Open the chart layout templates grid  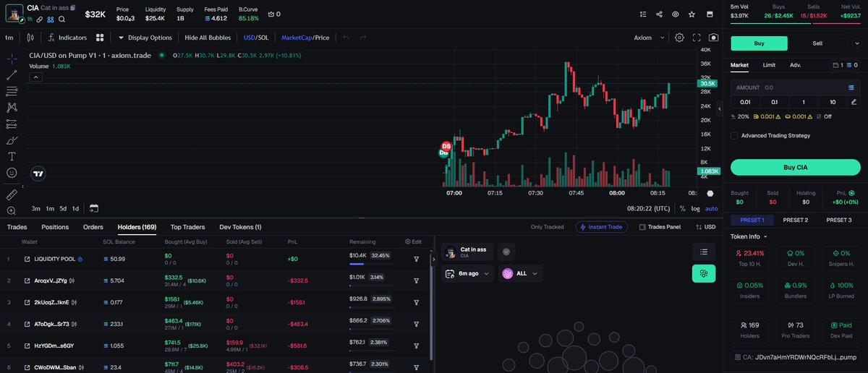99,37
